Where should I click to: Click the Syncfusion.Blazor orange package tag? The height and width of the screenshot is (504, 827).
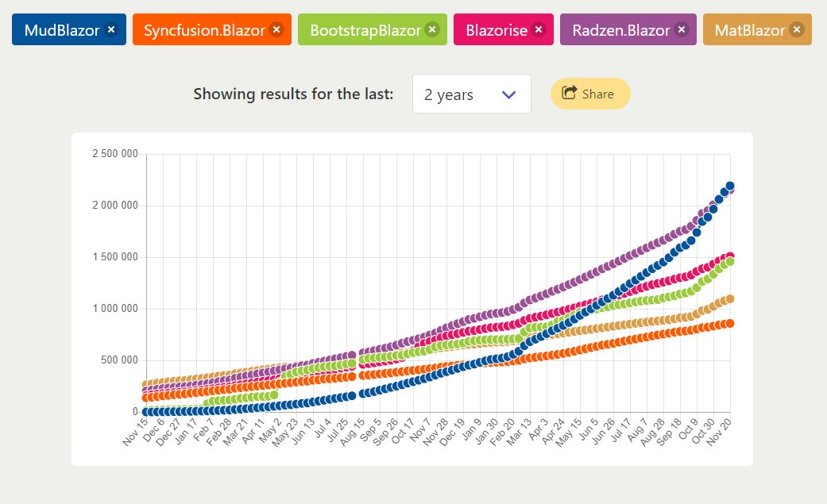click(x=212, y=29)
